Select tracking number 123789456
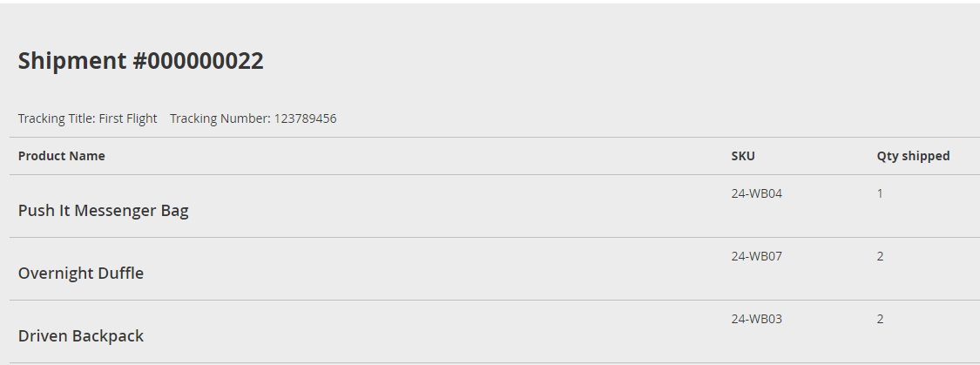The height and width of the screenshot is (365, 980). [x=306, y=118]
